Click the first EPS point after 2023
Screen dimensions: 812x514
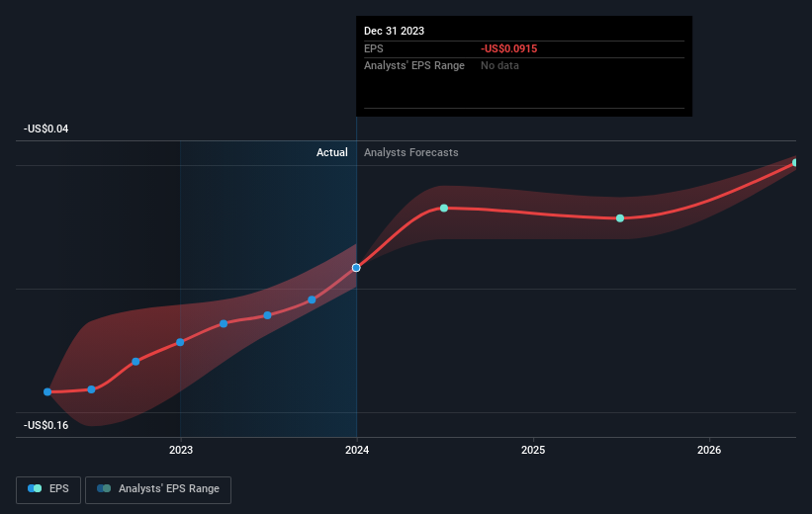tap(224, 323)
